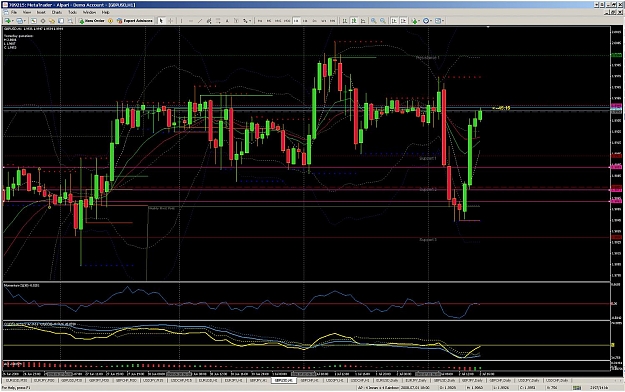The image size is (625, 392).
Task: Open the Tools menu
Action: tap(72, 12)
